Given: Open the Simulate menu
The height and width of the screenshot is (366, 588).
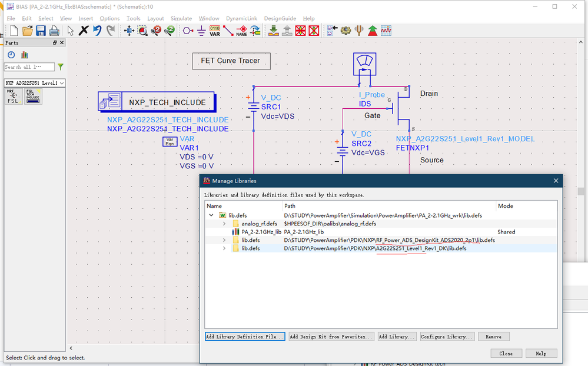Looking at the screenshot, I should click(181, 18).
